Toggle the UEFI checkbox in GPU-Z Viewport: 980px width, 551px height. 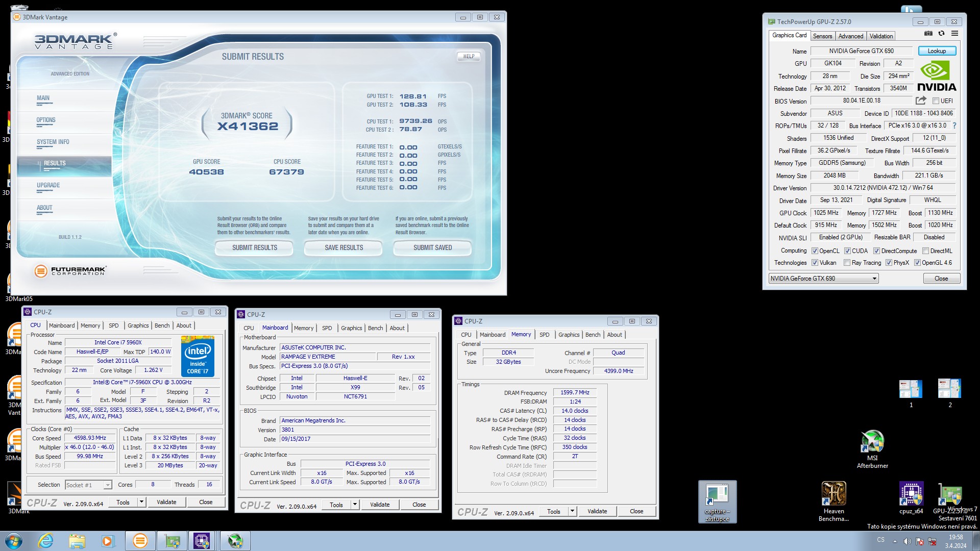[x=936, y=101]
